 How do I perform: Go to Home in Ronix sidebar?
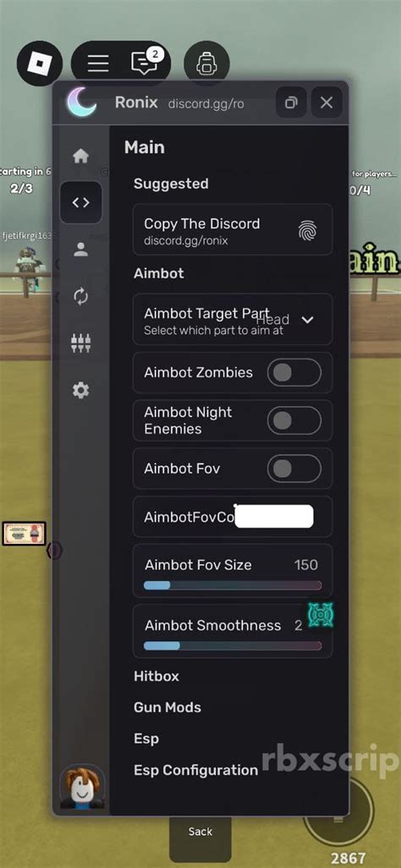(x=81, y=157)
